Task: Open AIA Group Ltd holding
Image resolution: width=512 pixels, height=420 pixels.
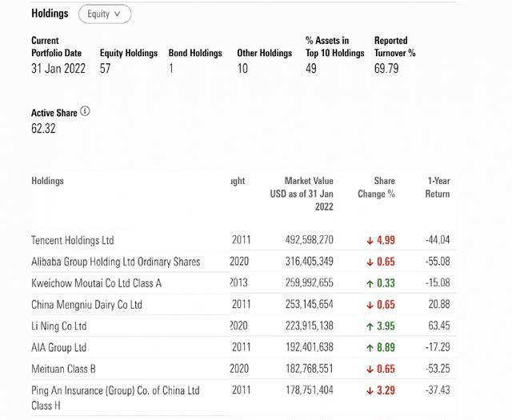Action: tap(58, 347)
